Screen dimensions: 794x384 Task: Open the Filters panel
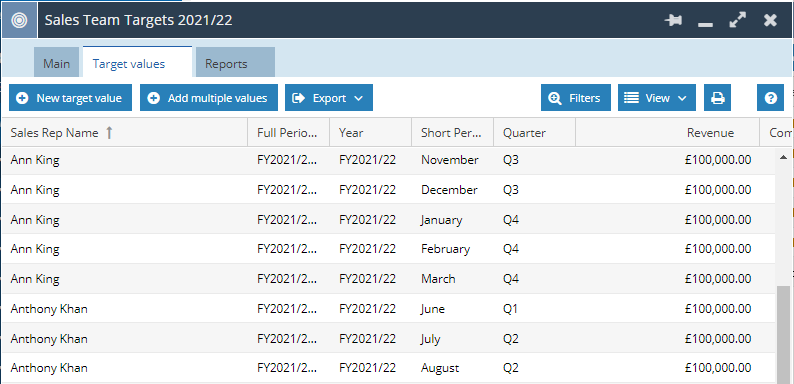pyautogui.click(x=576, y=98)
